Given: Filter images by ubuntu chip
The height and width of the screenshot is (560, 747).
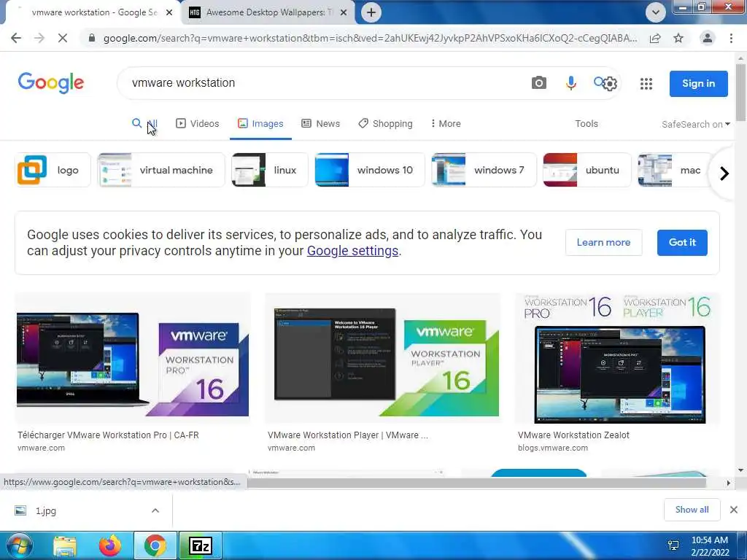Looking at the screenshot, I should (x=587, y=170).
